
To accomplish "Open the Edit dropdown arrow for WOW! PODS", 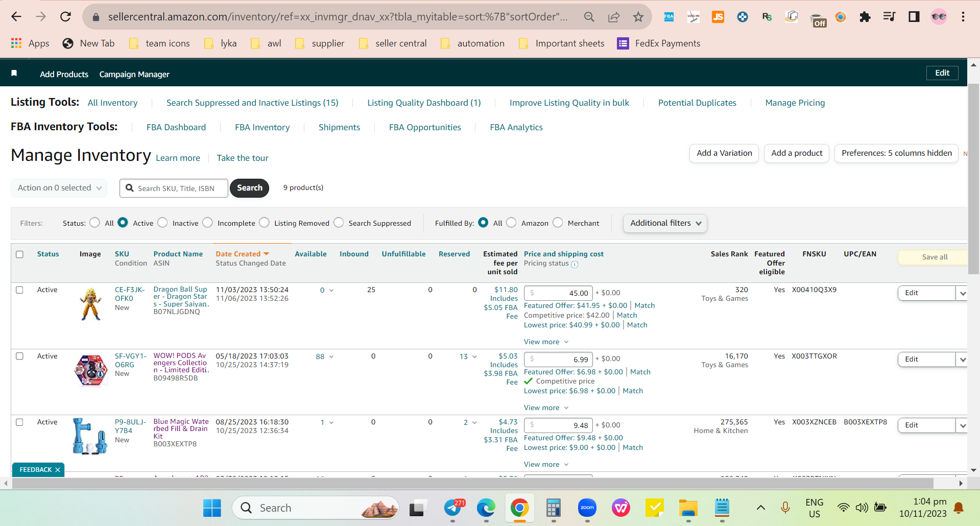I will 962,360.
